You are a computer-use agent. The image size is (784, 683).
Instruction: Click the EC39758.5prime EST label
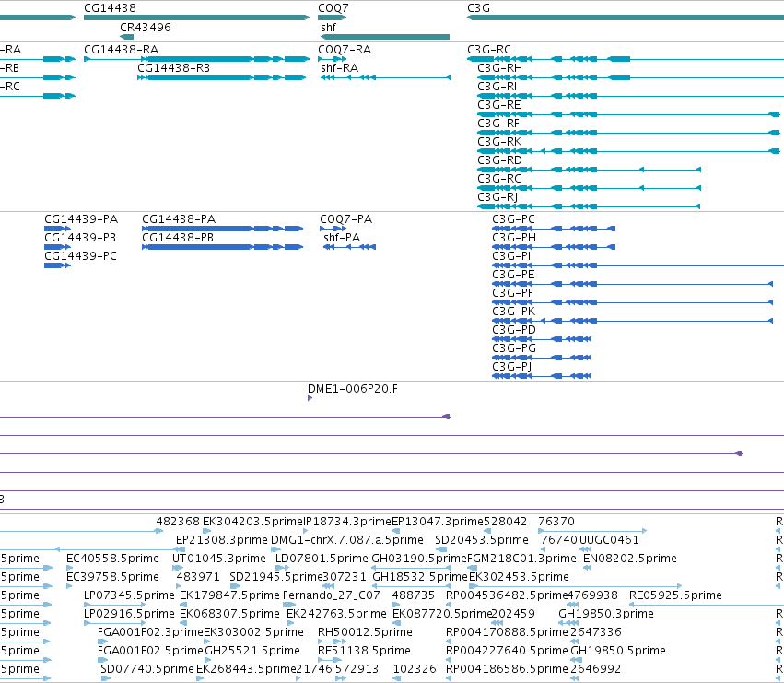point(113,577)
